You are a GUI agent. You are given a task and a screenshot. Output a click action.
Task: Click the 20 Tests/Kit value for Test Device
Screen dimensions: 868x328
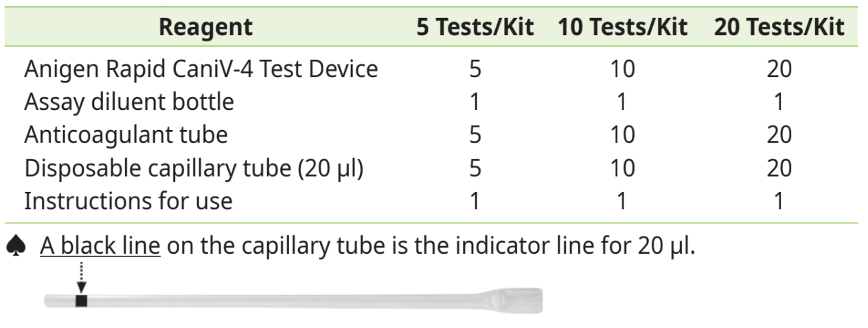click(779, 69)
